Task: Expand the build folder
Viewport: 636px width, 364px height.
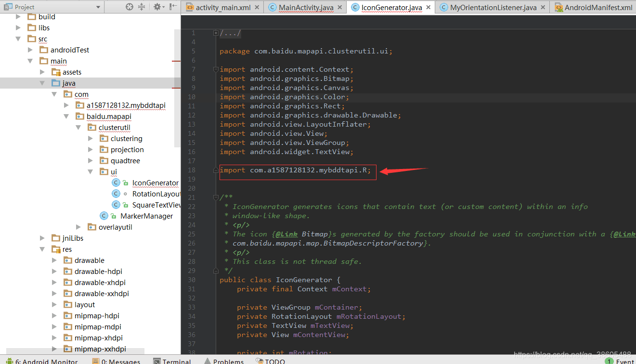Action: click(18, 16)
